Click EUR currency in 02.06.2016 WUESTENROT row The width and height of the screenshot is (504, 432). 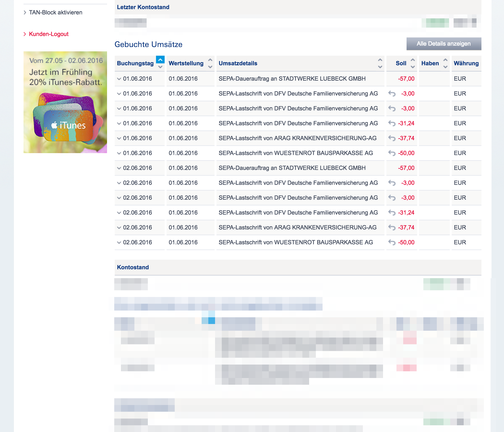(460, 242)
